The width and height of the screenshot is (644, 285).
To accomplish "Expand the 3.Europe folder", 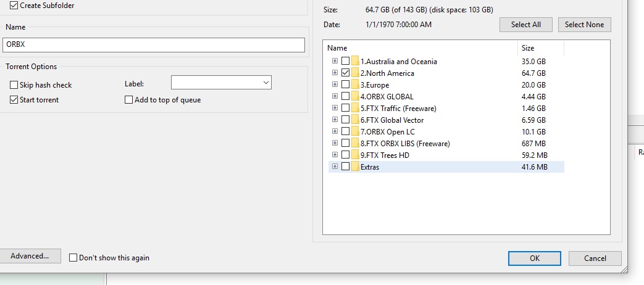I will coord(335,84).
